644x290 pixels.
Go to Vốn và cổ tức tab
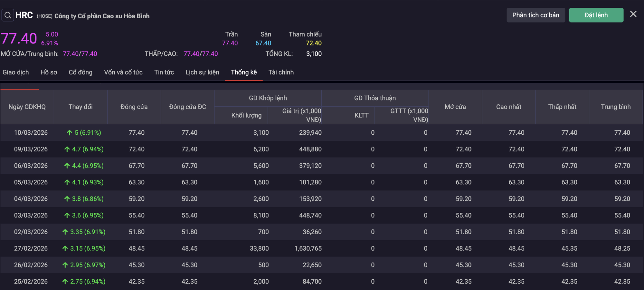pyautogui.click(x=123, y=72)
